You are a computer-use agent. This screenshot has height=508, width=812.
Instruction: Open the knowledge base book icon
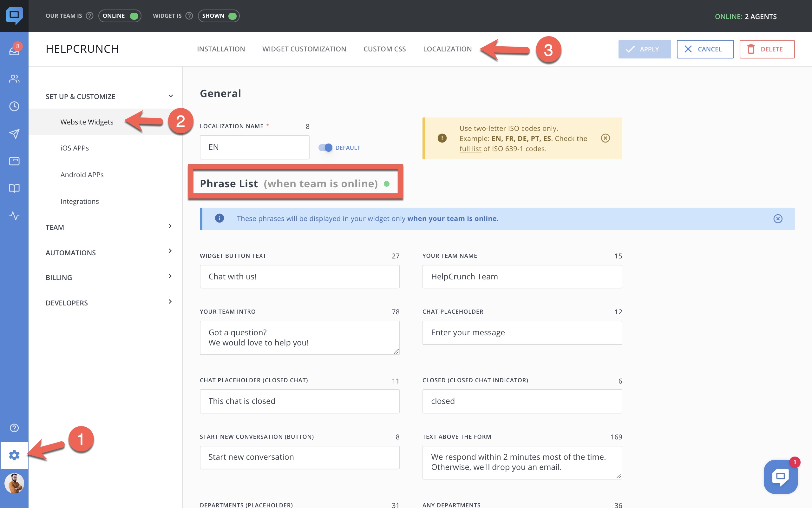pyautogui.click(x=14, y=188)
